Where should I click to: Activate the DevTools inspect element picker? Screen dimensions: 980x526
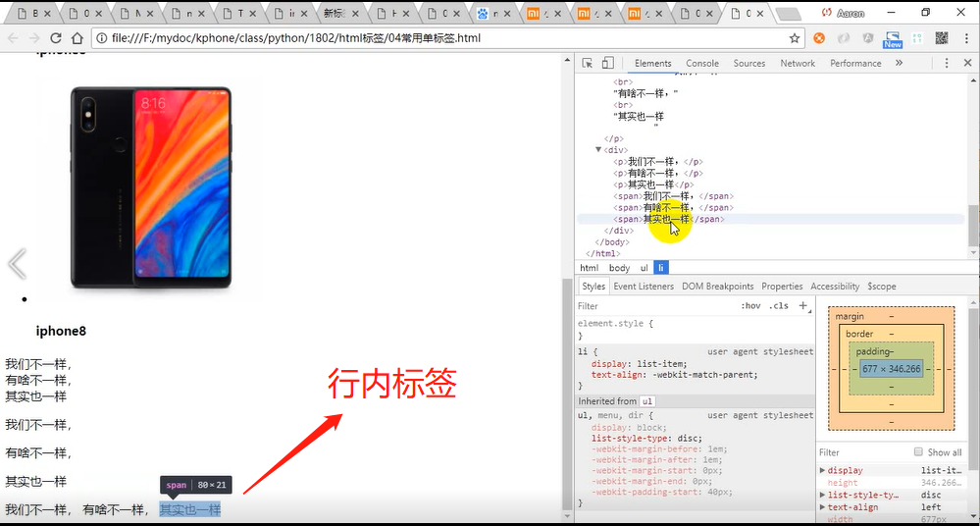587,63
